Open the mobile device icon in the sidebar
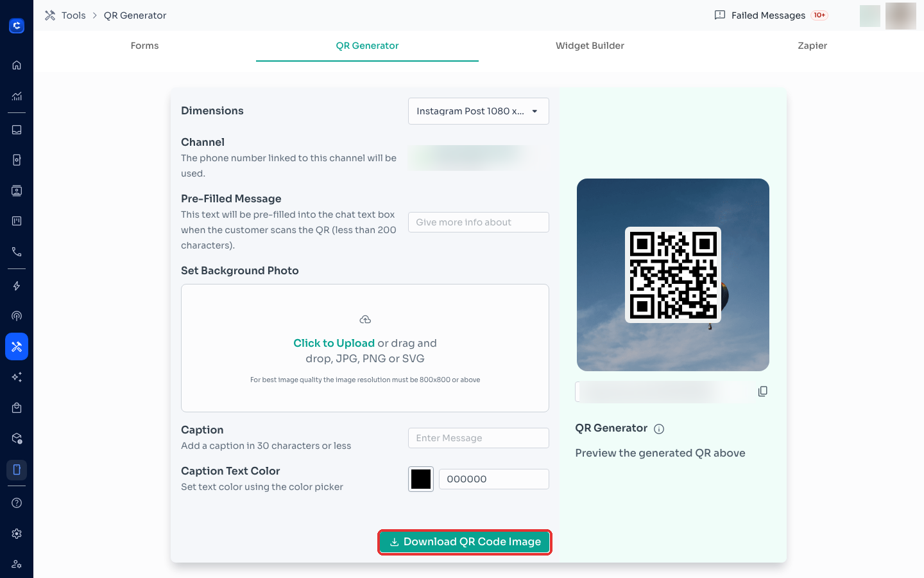Image resolution: width=924 pixels, height=578 pixels. click(17, 469)
